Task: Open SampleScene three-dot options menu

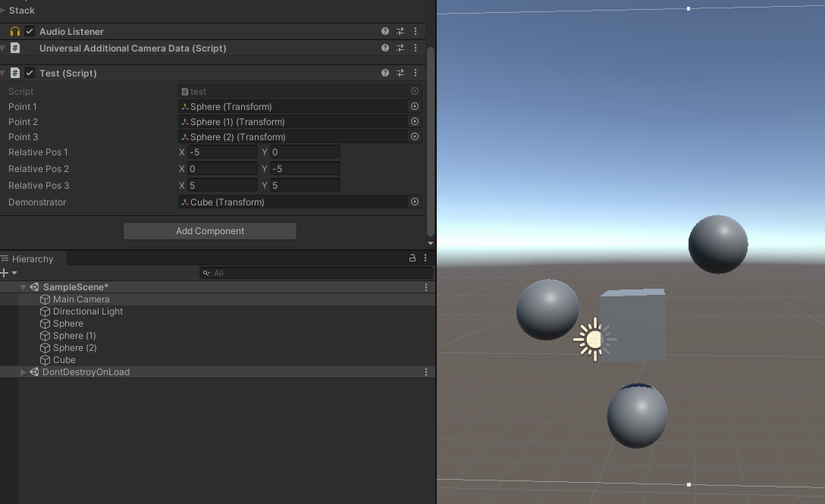Action: pyautogui.click(x=426, y=287)
